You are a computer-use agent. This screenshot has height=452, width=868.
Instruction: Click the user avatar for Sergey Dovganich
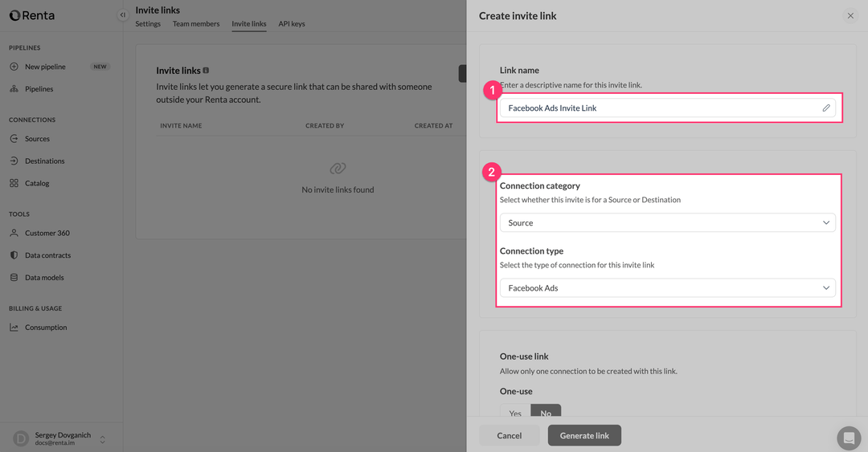pos(20,438)
